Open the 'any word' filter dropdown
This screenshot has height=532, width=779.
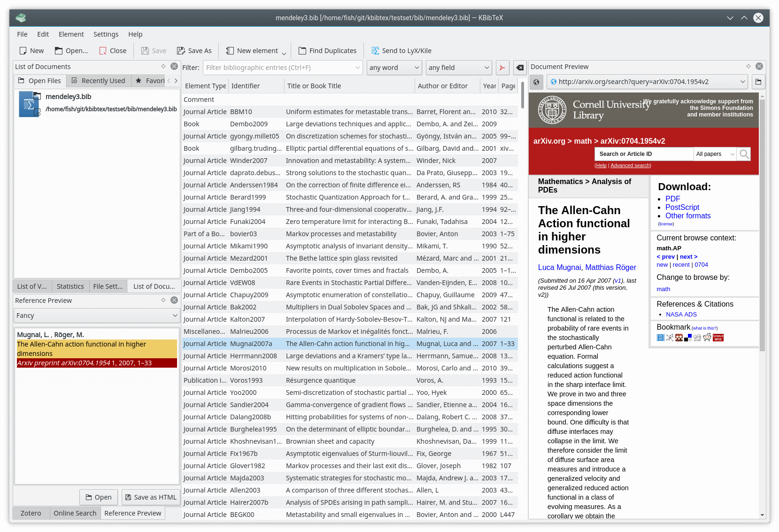(x=394, y=68)
